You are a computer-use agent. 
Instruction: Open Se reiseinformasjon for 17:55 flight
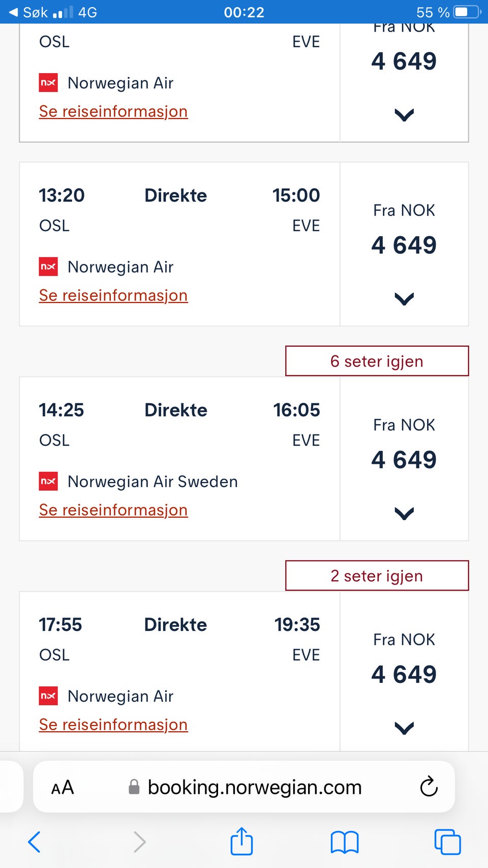[113, 725]
